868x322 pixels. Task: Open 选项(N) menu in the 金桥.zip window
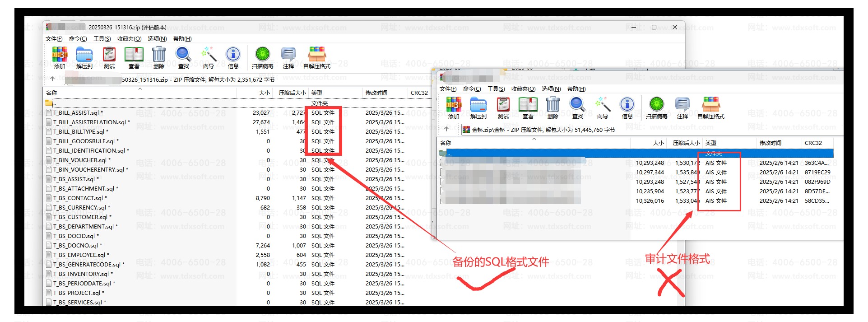click(551, 89)
